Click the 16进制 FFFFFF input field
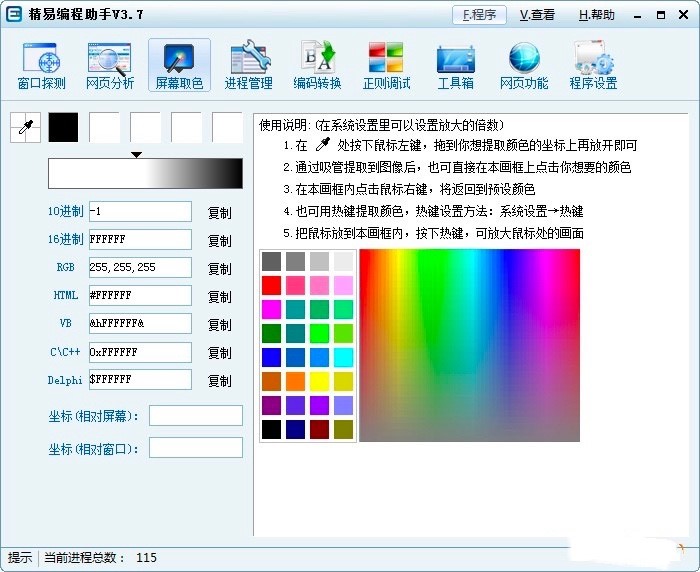The image size is (700, 572). coord(140,239)
